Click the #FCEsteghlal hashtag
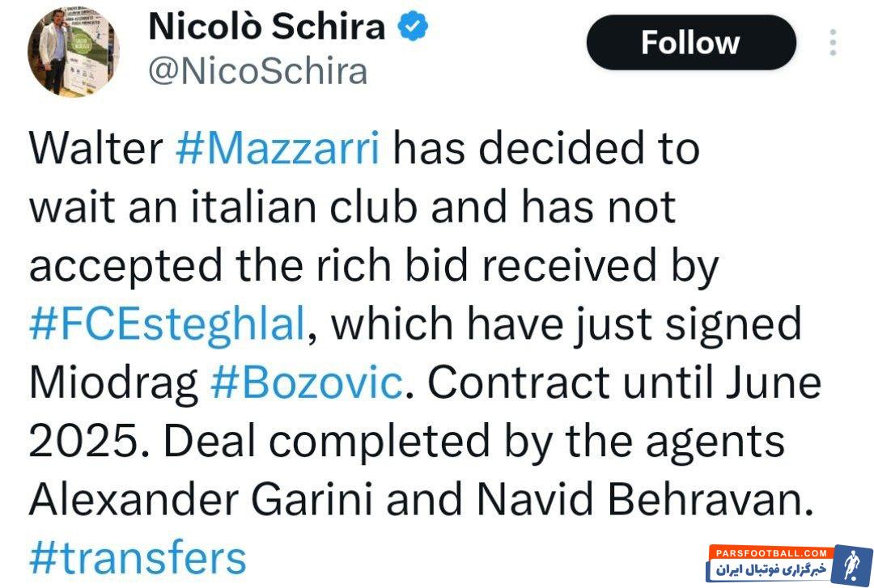 click(x=168, y=324)
